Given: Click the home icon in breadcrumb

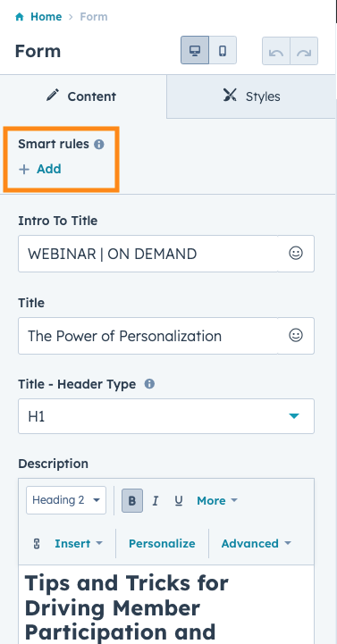Looking at the screenshot, I should [x=19, y=17].
